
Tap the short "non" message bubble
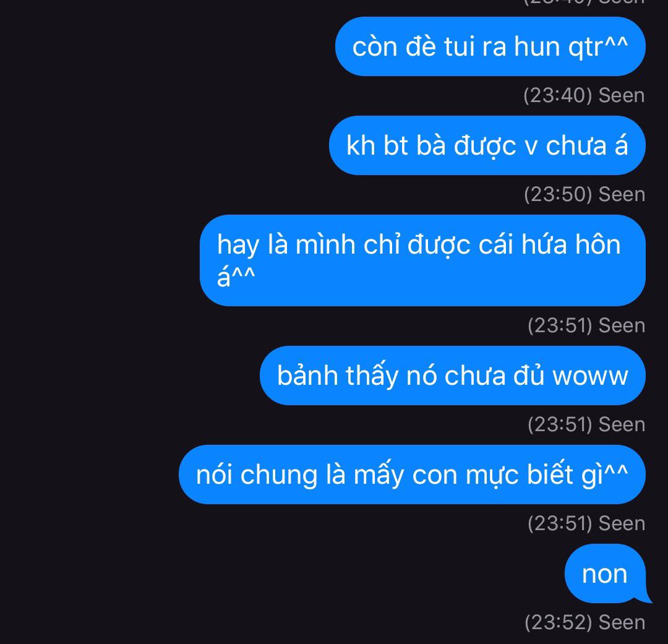[x=605, y=573]
